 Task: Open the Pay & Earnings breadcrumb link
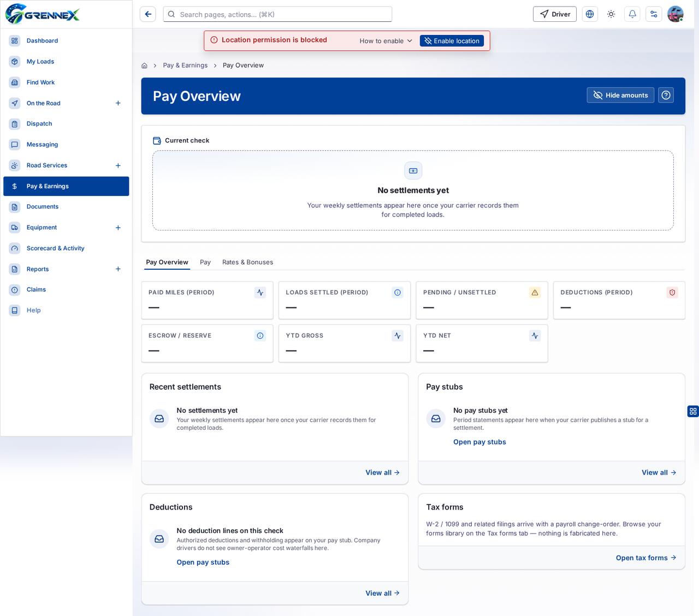[x=185, y=65]
